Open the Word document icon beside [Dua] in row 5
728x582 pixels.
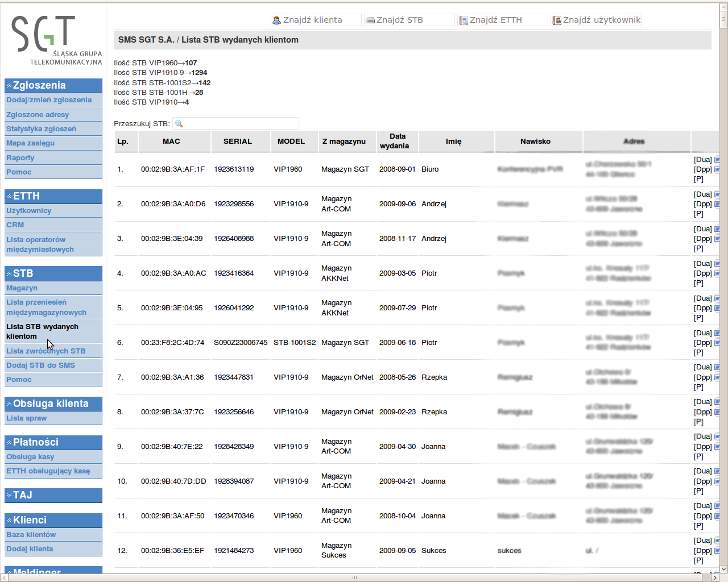point(717,298)
